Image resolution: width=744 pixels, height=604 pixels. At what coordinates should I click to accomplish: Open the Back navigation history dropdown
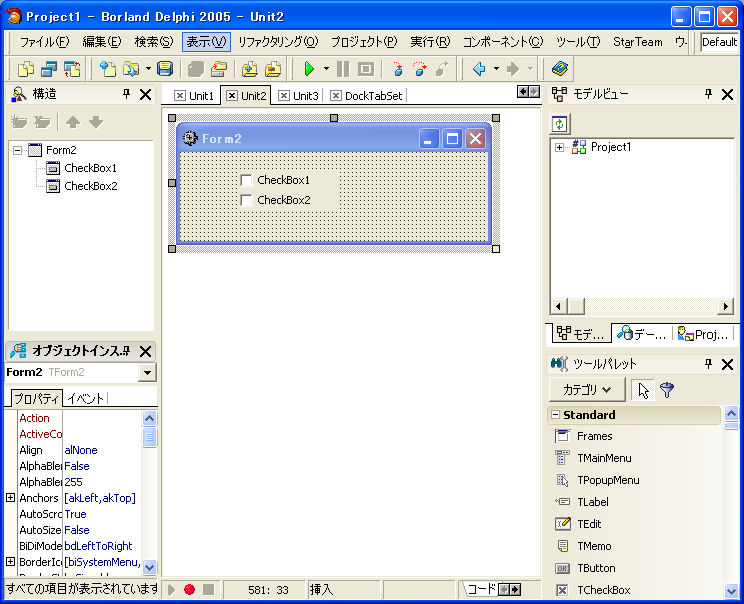pyautogui.click(x=496, y=69)
